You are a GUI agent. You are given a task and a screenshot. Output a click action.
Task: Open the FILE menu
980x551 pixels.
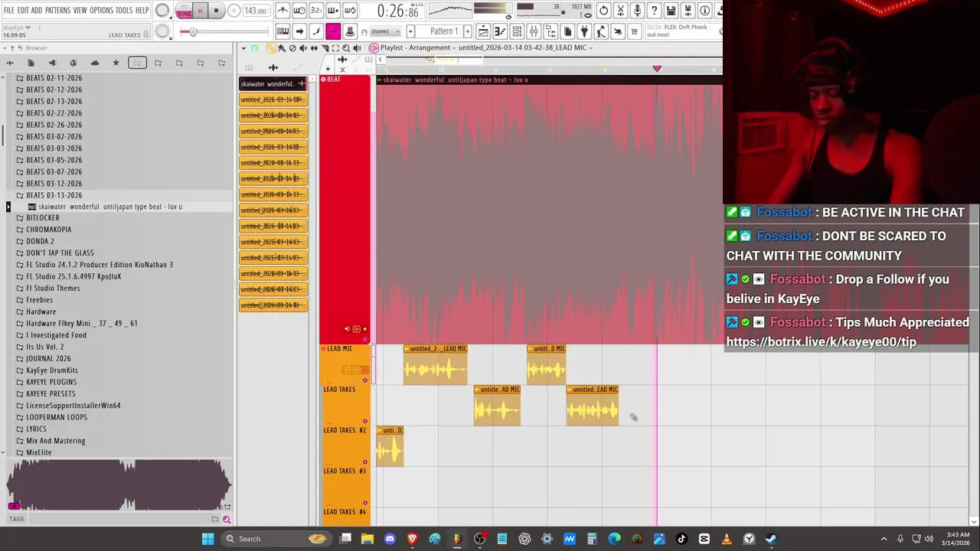[8, 11]
